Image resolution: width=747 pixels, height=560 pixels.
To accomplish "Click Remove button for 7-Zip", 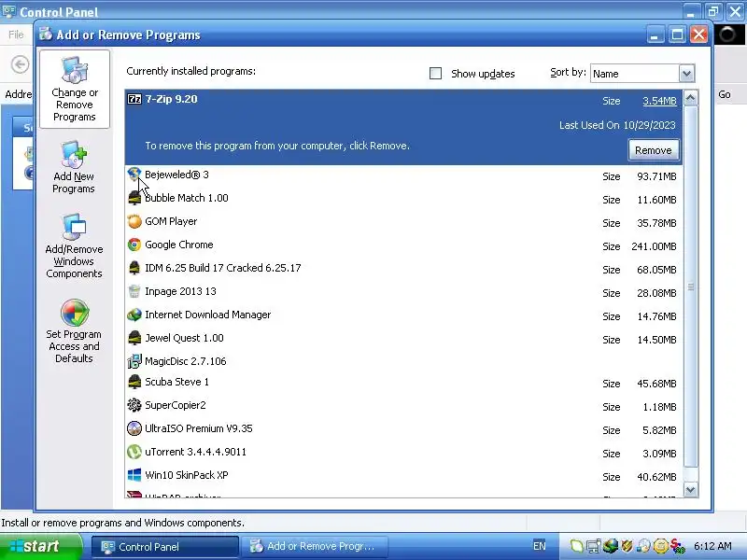I will pyautogui.click(x=653, y=150).
